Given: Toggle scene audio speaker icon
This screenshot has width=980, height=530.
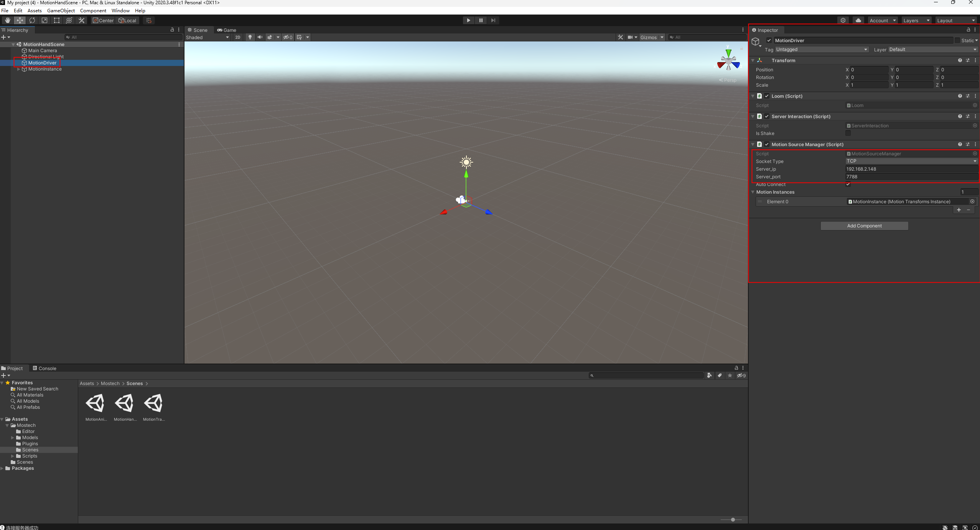Looking at the screenshot, I should [x=260, y=37].
